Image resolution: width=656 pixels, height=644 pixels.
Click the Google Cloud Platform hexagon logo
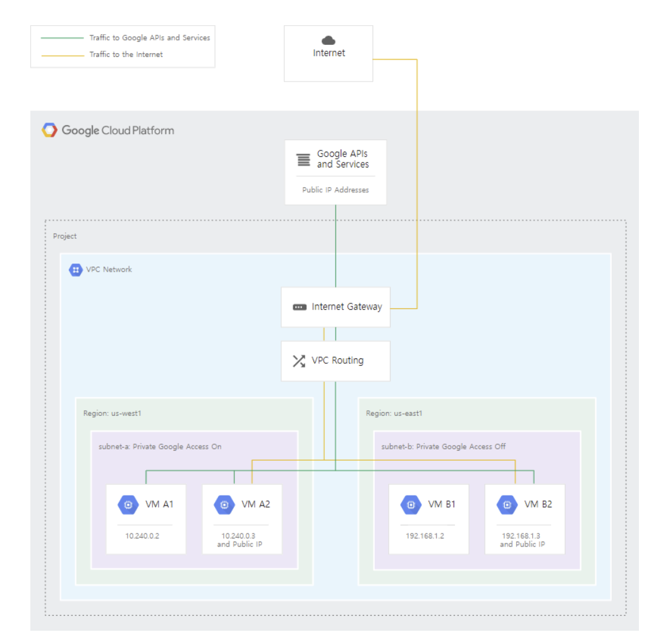(x=49, y=130)
